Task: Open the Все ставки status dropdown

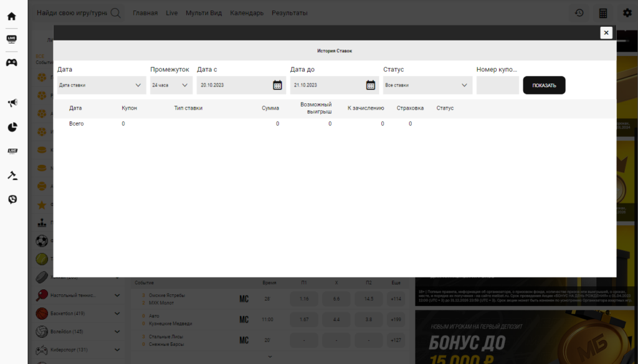Action: (x=427, y=85)
